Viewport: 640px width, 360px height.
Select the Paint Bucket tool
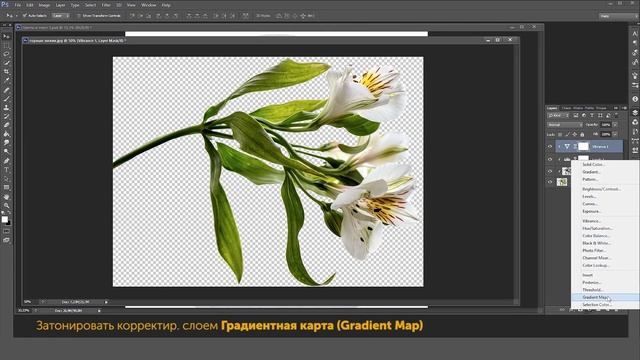[6, 134]
